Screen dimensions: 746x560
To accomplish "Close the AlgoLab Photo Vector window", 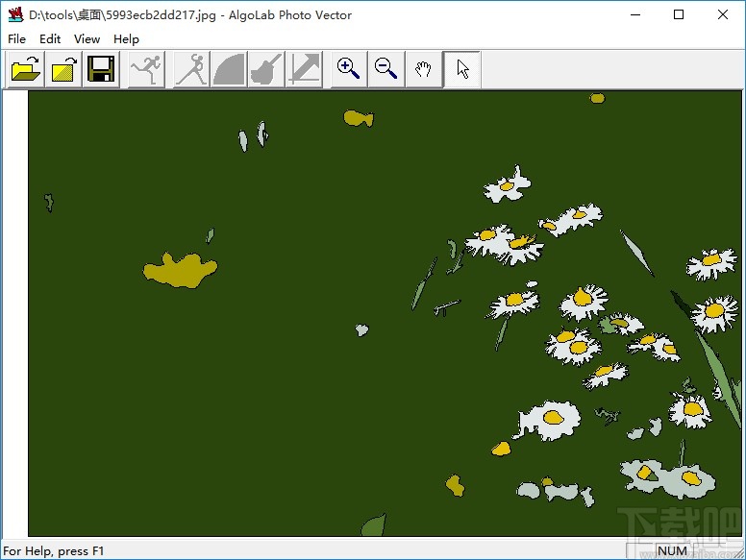I will click(723, 14).
